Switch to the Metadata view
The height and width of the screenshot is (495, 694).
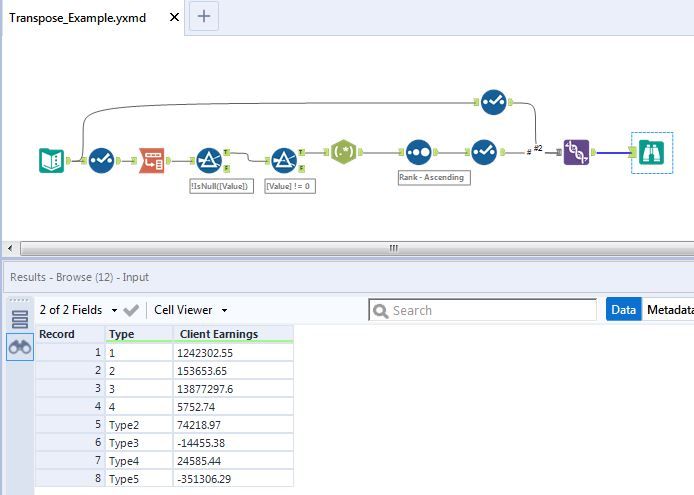click(670, 309)
